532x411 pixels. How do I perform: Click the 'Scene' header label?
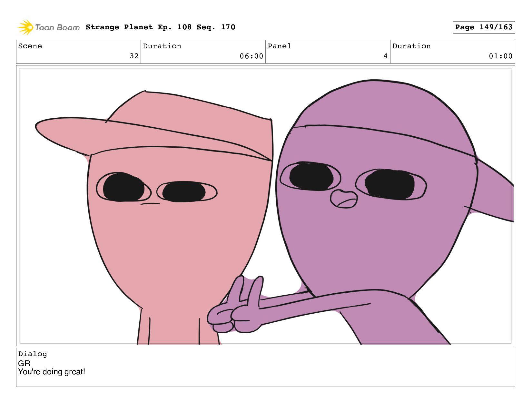(x=30, y=46)
